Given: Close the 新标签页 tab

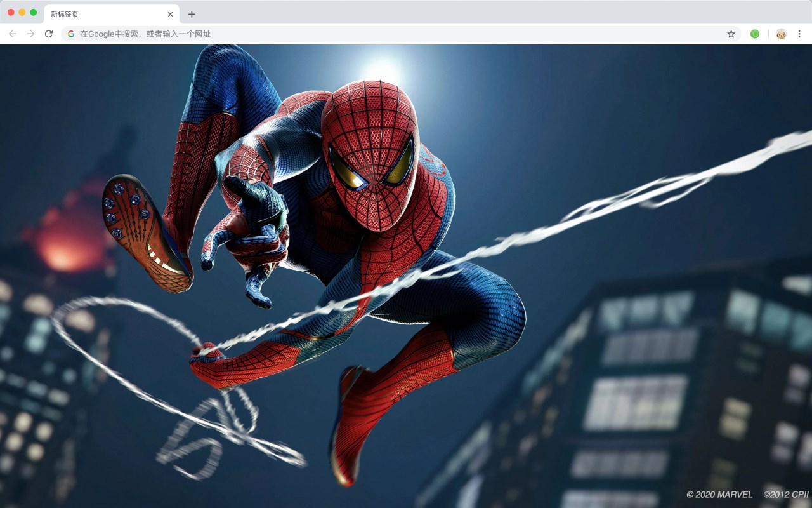Looking at the screenshot, I should pyautogui.click(x=170, y=14).
